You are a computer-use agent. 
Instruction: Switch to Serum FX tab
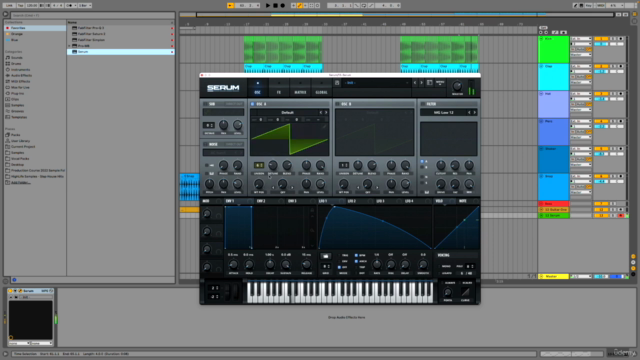[x=279, y=88]
